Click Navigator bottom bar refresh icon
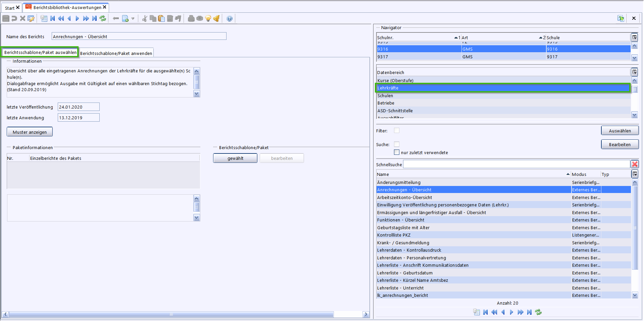The image size is (644, 321). 538,312
